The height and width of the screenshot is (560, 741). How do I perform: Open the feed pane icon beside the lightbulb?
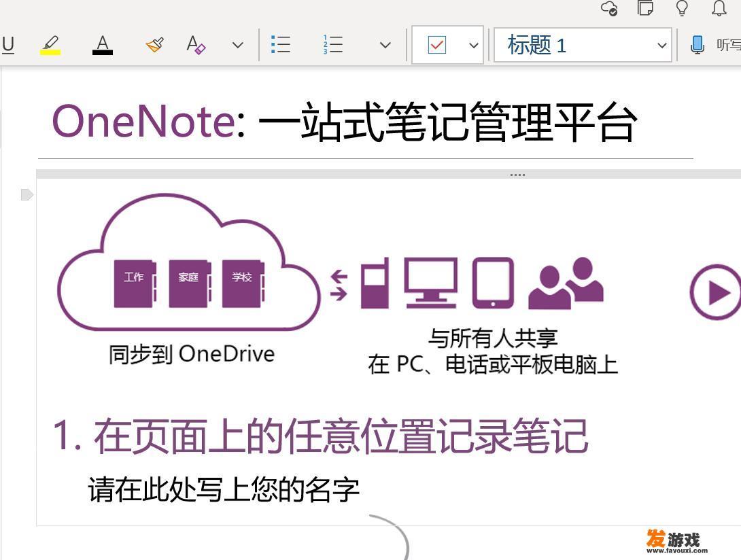645,7
